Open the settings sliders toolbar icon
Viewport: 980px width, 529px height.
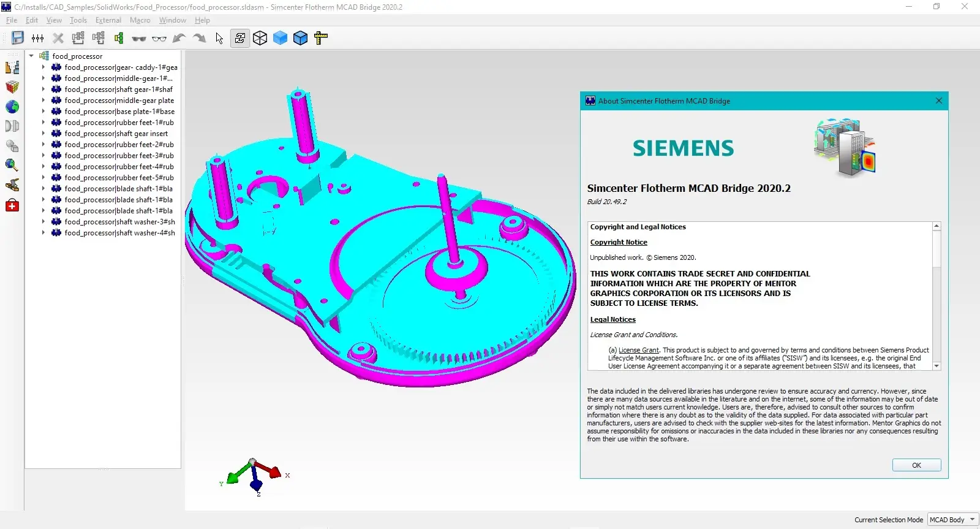[x=38, y=38]
